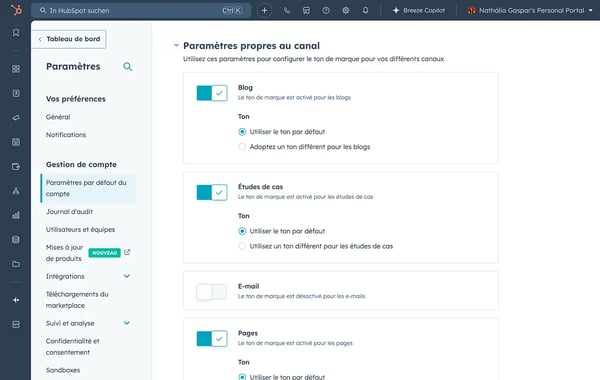Enable the E-mail brand voice switch
Viewport: 600px width, 380px height.
(212, 292)
